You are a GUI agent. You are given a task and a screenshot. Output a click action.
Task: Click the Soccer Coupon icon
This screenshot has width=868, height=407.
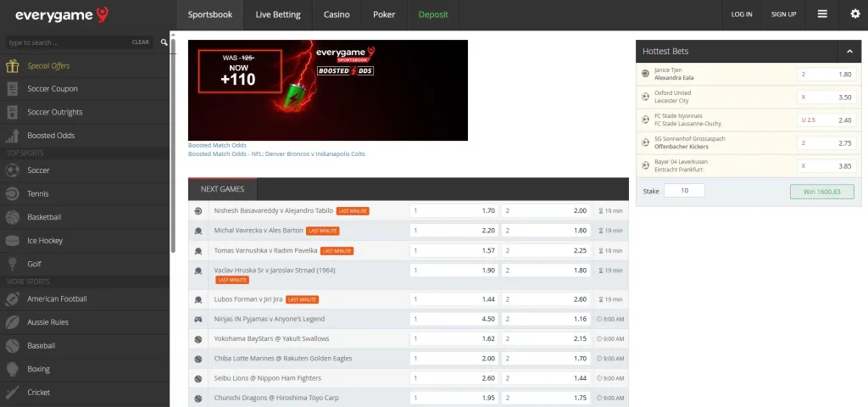click(x=12, y=88)
